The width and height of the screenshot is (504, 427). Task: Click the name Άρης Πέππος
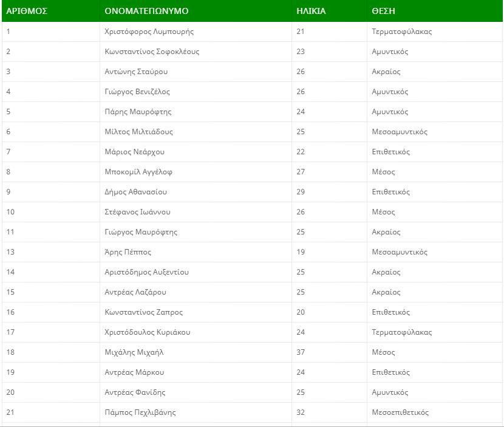pos(128,252)
